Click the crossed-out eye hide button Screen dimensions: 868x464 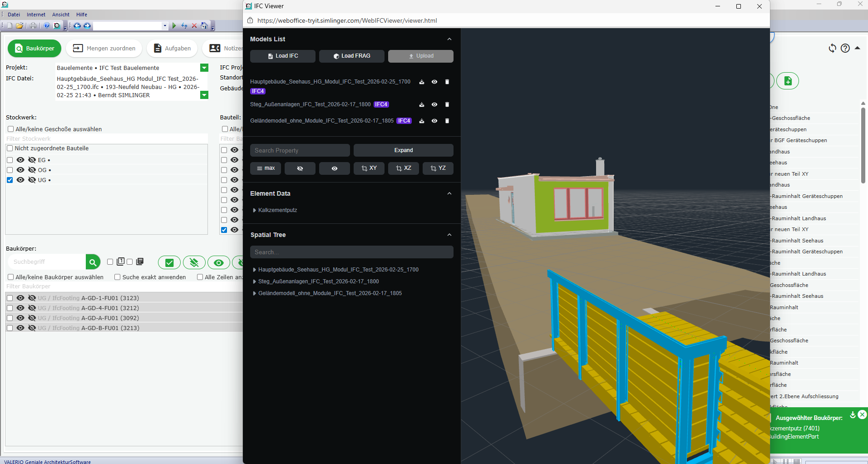[x=300, y=168]
